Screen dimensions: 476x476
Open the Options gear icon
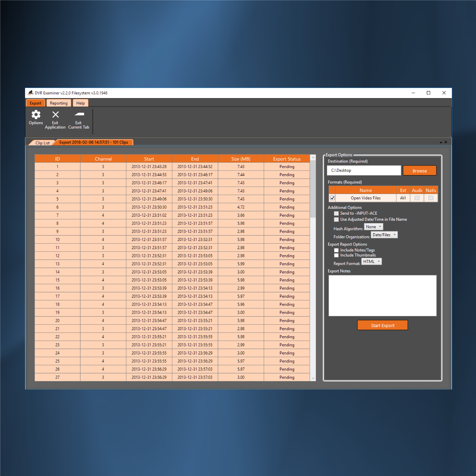tap(36, 115)
